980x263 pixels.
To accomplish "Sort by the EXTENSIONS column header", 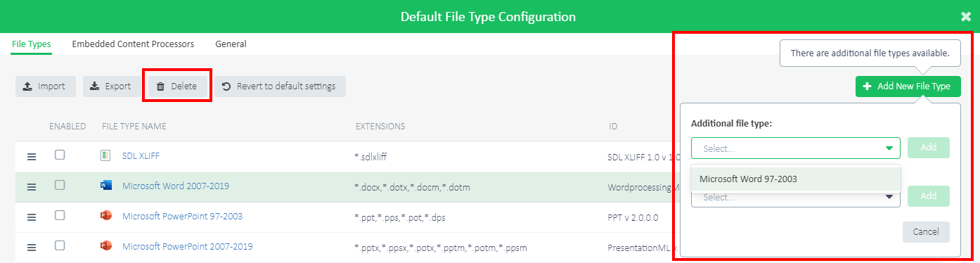I will click(380, 127).
